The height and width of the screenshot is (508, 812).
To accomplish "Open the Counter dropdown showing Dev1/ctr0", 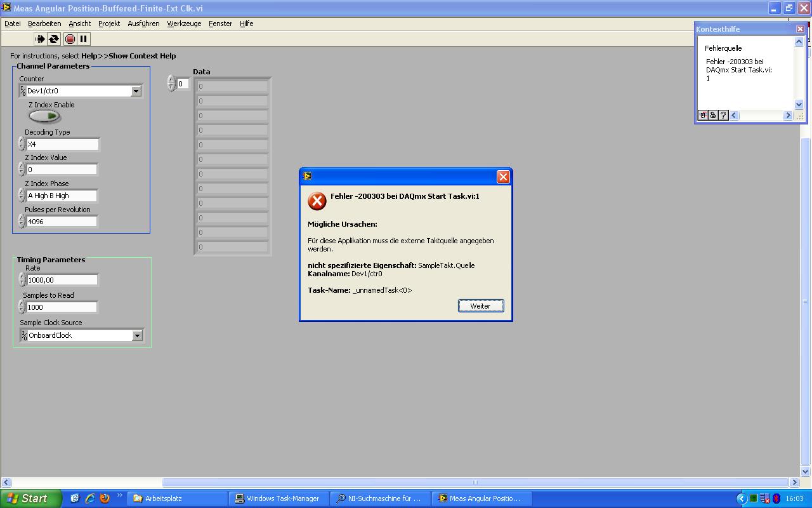I will point(136,91).
